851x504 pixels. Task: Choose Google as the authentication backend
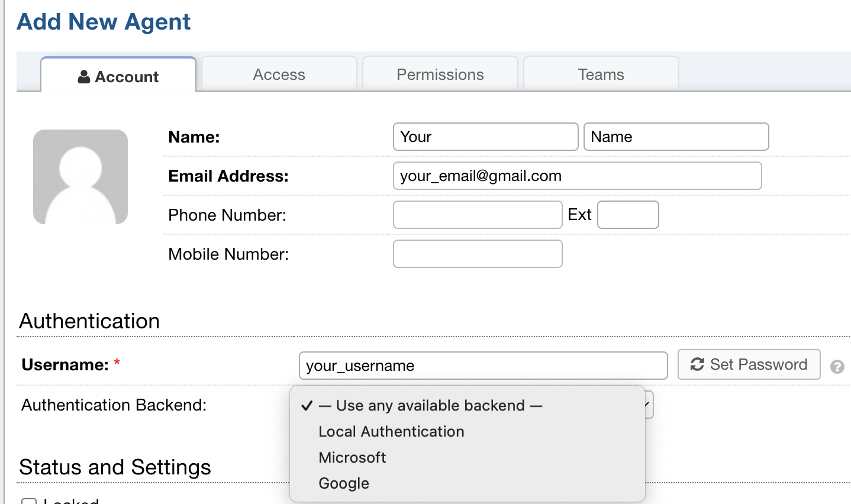[343, 483]
